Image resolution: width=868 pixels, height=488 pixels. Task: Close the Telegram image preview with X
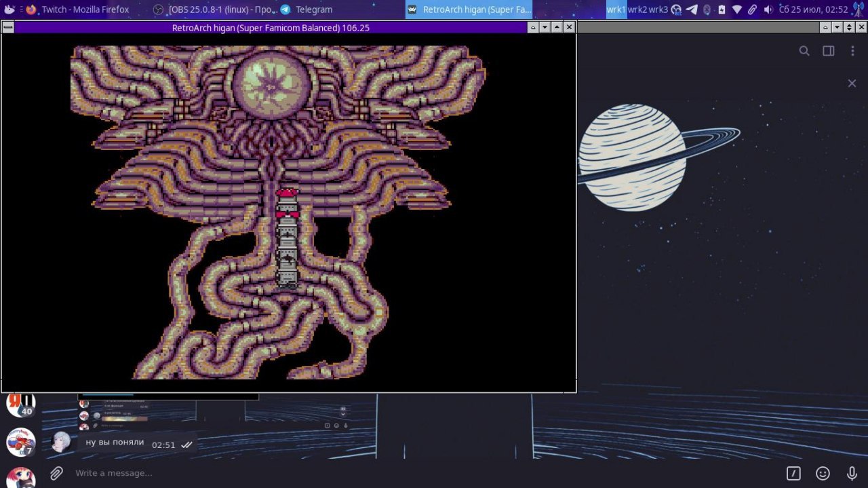tap(852, 83)
